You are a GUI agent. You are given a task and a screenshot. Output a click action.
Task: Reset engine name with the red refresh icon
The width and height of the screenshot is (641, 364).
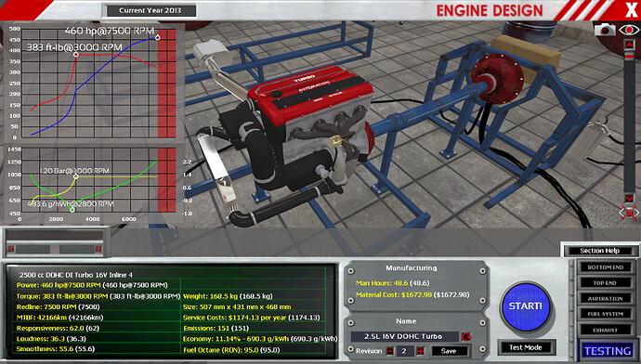click(x=466, y=337)
